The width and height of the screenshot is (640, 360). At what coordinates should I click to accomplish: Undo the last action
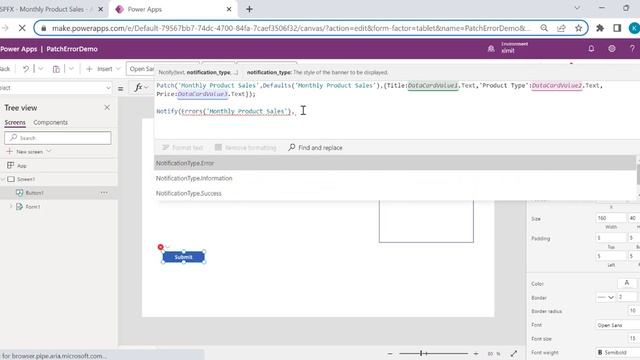tap(26, 69)
